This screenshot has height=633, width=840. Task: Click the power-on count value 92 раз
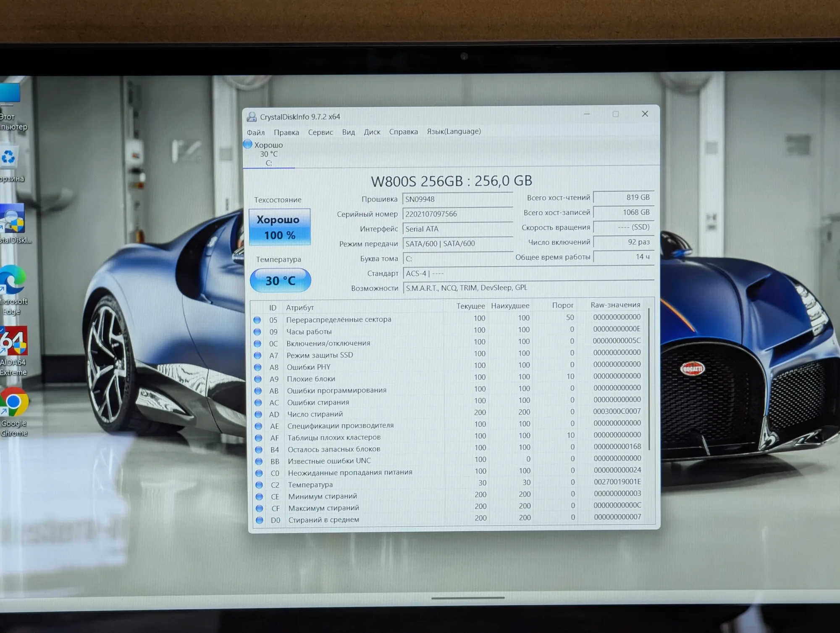point(624,242)
